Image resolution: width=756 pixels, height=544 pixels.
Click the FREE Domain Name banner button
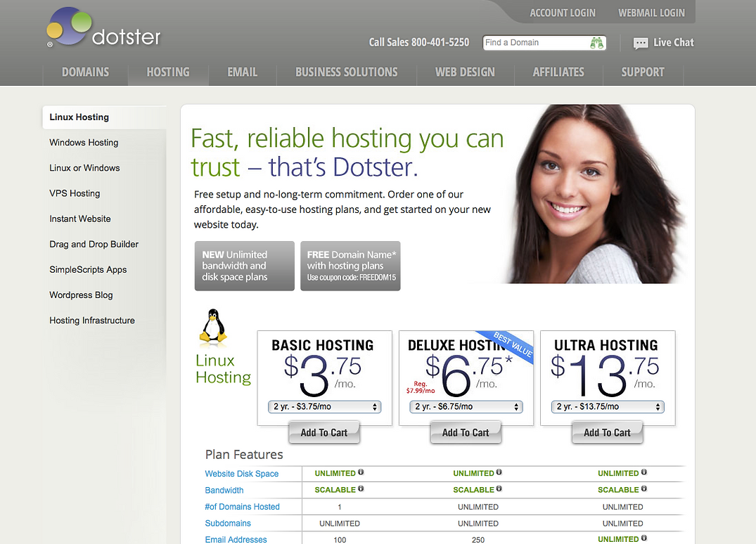pos(350,266)
